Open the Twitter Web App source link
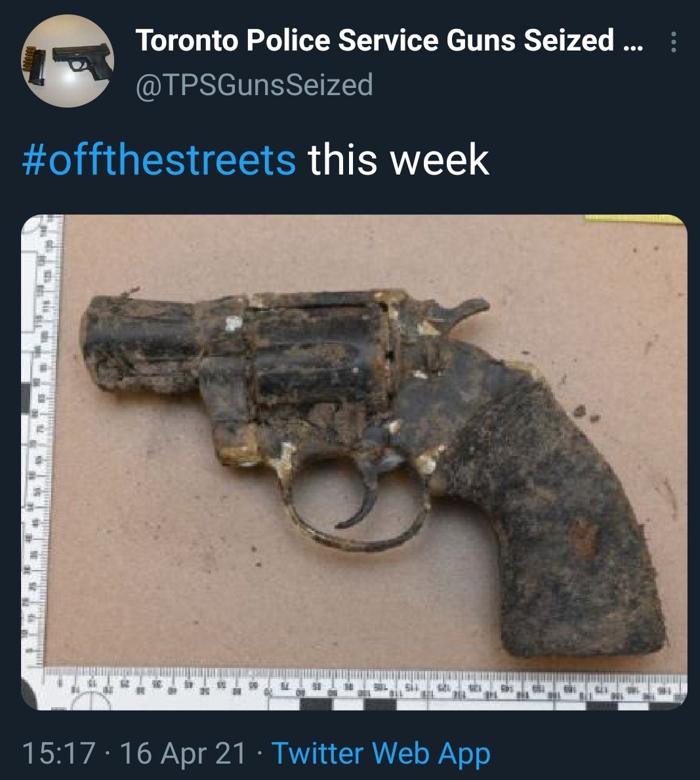This screenshot has height=780, width=700. click(x=381, y=754)
